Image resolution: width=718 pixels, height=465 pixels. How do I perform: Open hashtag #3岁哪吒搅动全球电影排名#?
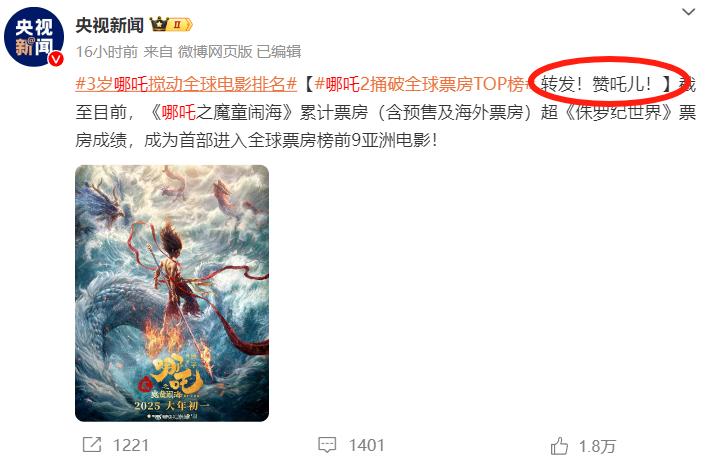tap(186, 84)
